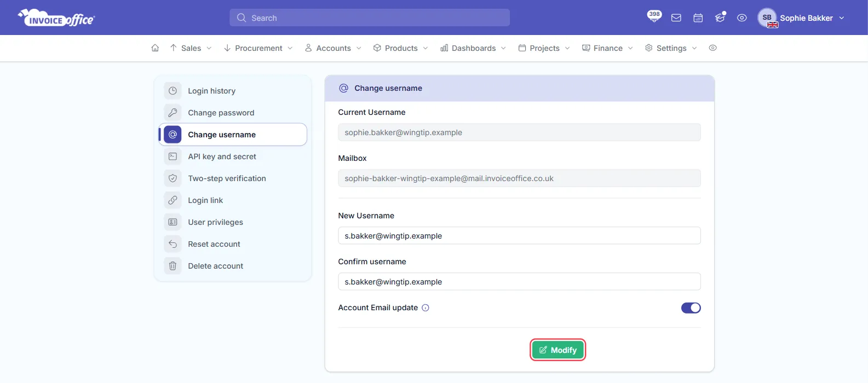Click the Reset account undo icon
868x383 pixels.
point(173,244)
